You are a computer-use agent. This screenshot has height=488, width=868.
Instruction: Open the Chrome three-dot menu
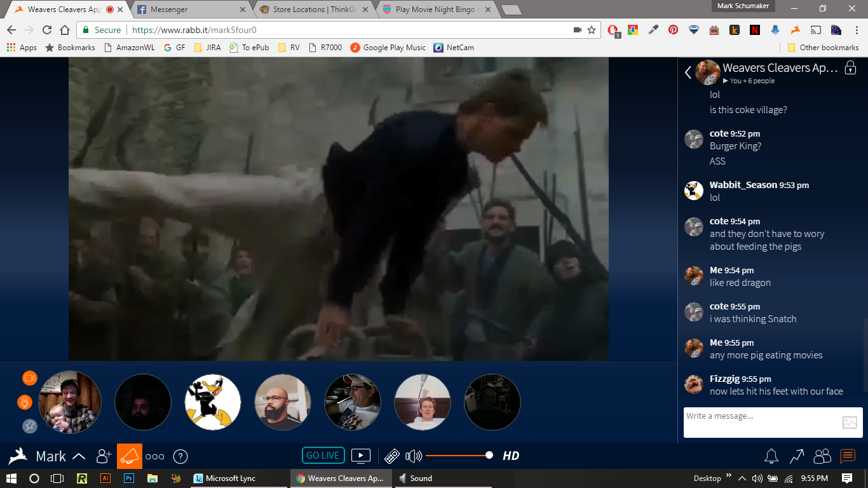855,30
